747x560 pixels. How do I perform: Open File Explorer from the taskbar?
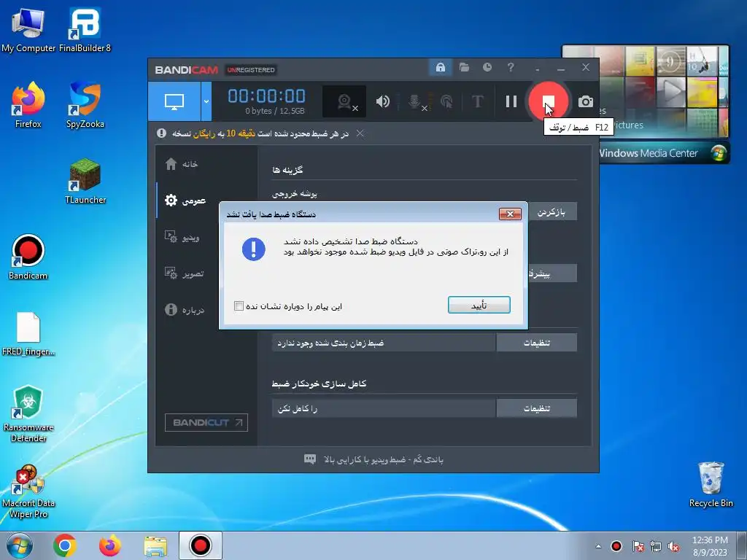(x=156, y=545)
